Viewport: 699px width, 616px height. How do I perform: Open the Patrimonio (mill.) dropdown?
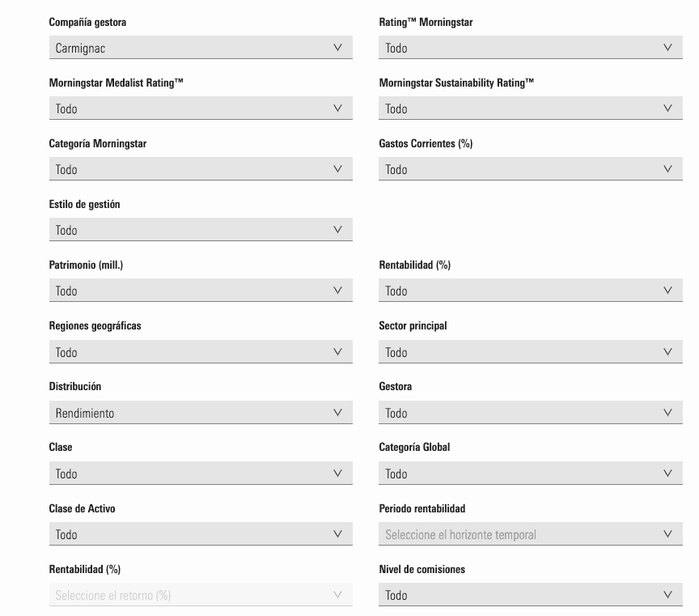[201, 290]
